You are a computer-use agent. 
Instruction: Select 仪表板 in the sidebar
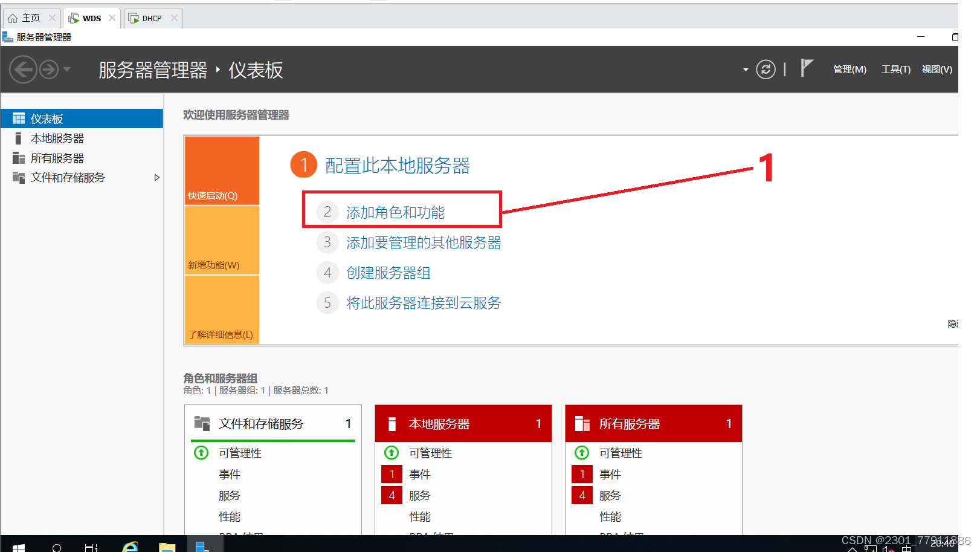(82, 119)
